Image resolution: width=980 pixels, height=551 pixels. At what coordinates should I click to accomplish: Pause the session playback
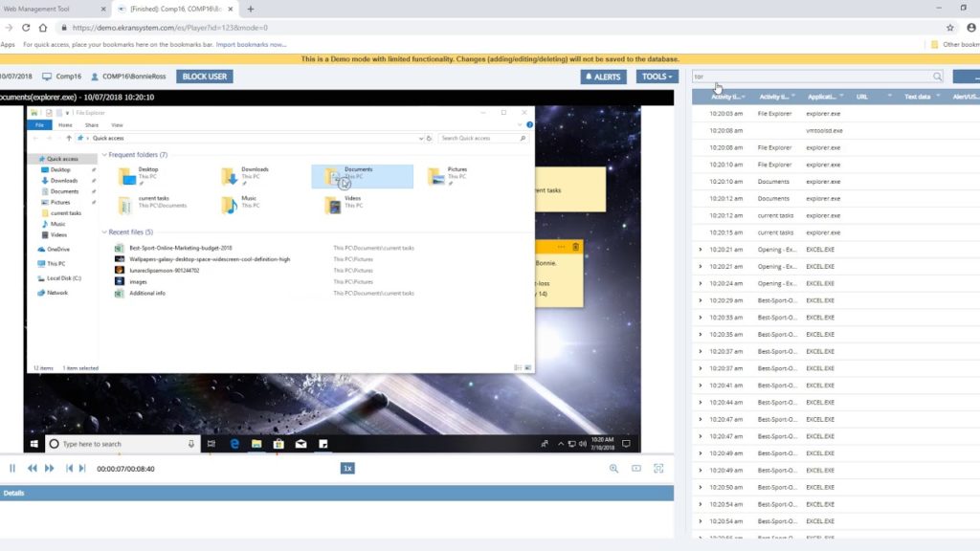[12, 469]
